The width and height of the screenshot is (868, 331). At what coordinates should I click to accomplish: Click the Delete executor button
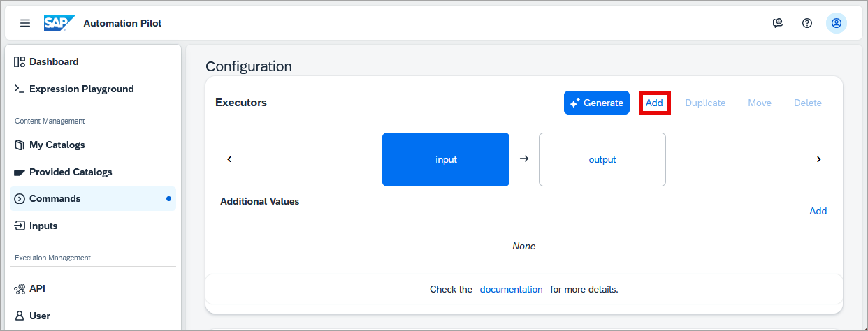[808, 103]
